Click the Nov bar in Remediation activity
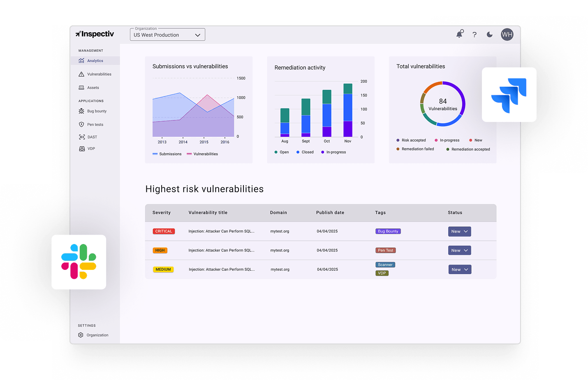Viewport: 588px width, 380px height. (348, 110)
